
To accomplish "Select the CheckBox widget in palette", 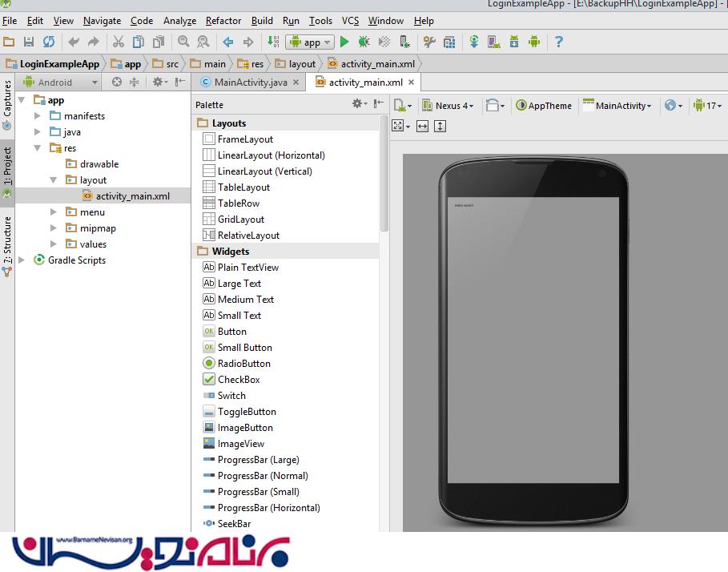I will coord(239,380).
